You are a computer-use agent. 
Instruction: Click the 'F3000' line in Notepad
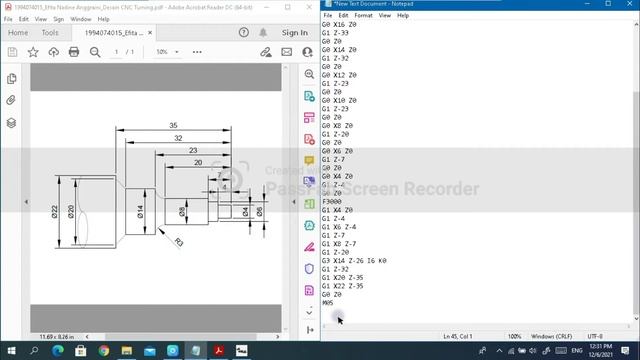(x=331, y=202)
